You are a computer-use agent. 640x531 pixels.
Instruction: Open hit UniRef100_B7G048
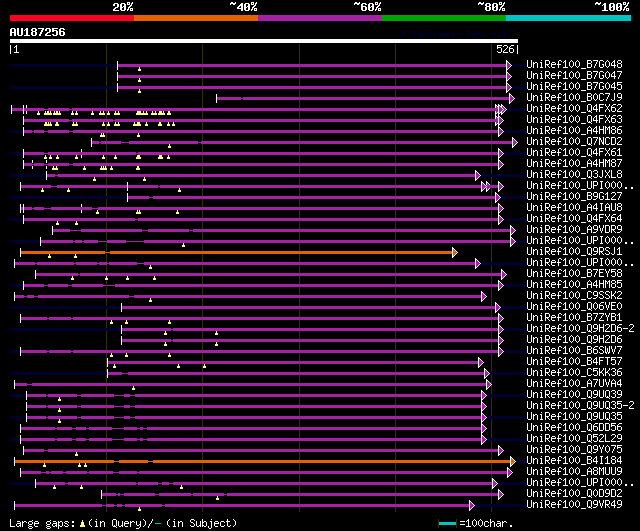(574, 64)
